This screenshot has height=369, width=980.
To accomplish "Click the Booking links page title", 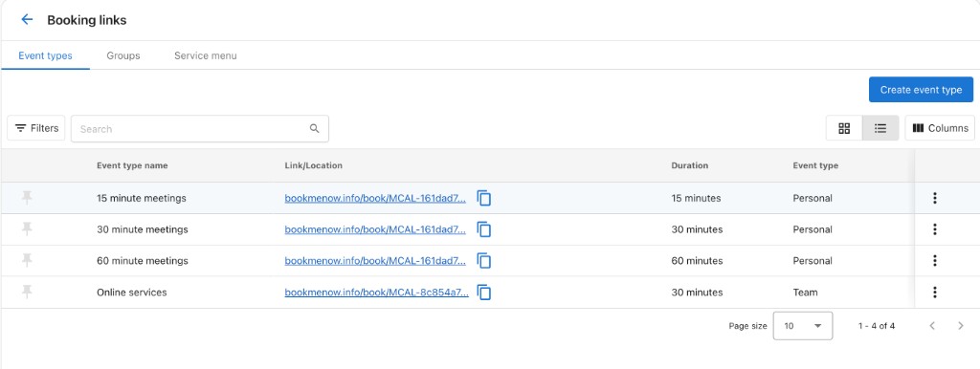I will coord(87,20).
